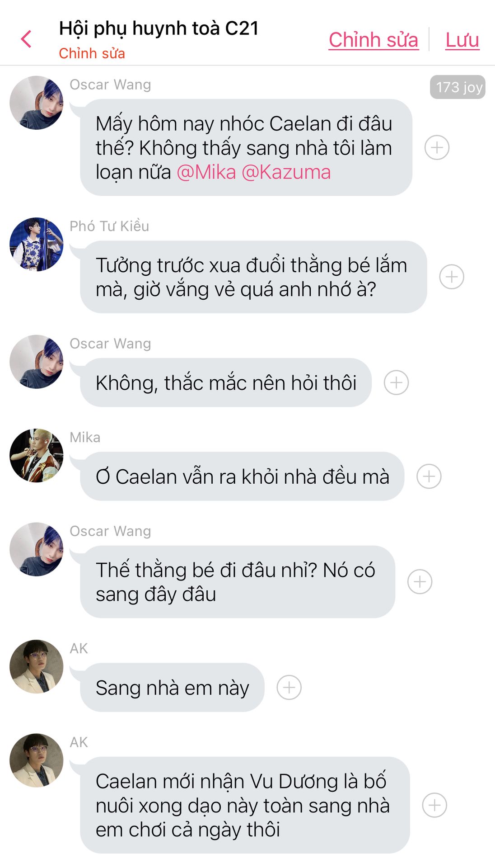The height and width of the screenshot is (868, 495).
Task: Tap plus icon beside 'Không, thắc mắc nên hỏi thôi'
Action: (x=396, y=382)
